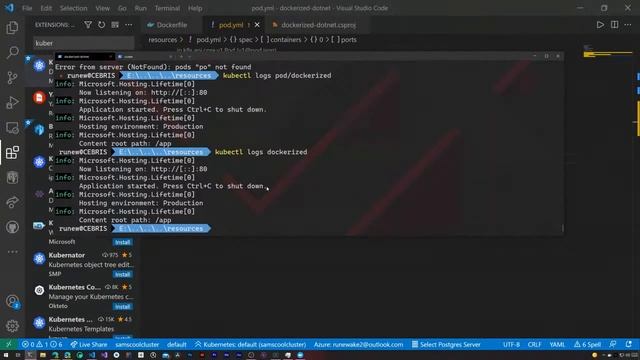The image size is (640, 360).
Task: Open the Explorer view in activity bar
Action: click(x=12, y=27)
